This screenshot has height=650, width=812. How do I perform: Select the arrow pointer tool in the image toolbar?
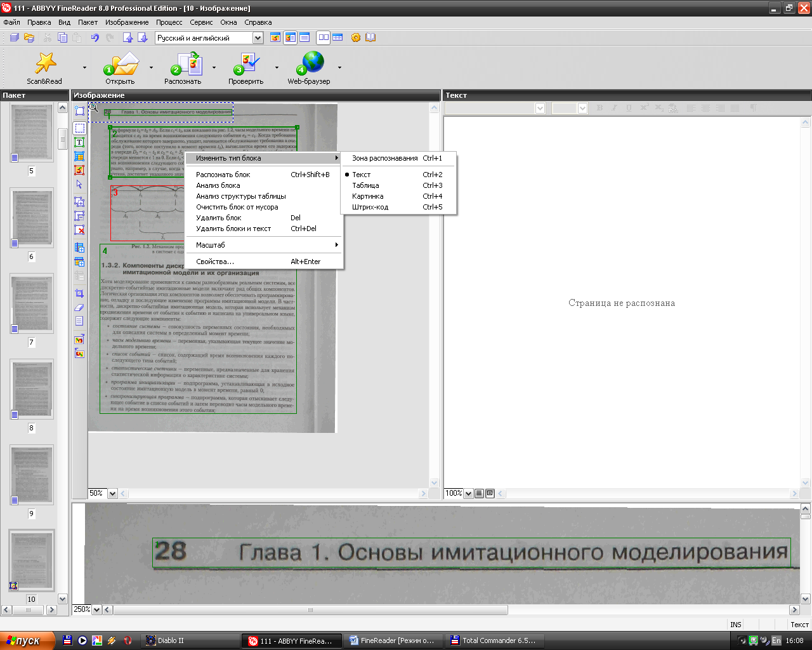click(x=79, y=185)
